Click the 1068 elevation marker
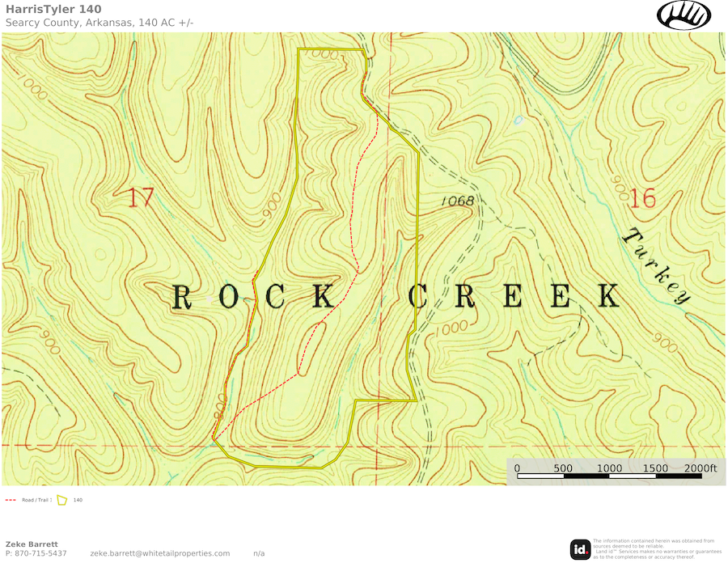 [457, 200]
